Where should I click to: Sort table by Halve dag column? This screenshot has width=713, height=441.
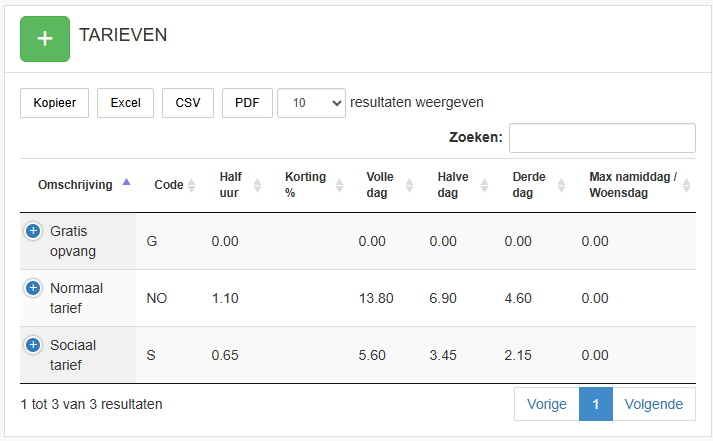[462, 185]
